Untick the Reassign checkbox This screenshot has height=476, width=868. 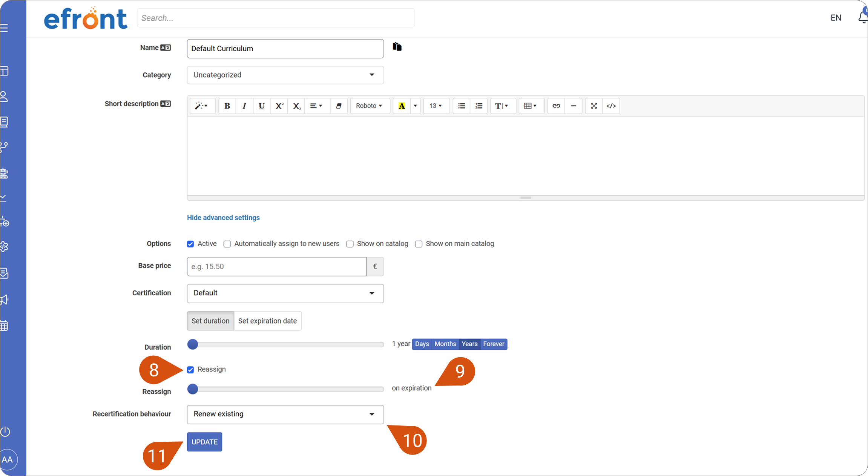[190, 370]
